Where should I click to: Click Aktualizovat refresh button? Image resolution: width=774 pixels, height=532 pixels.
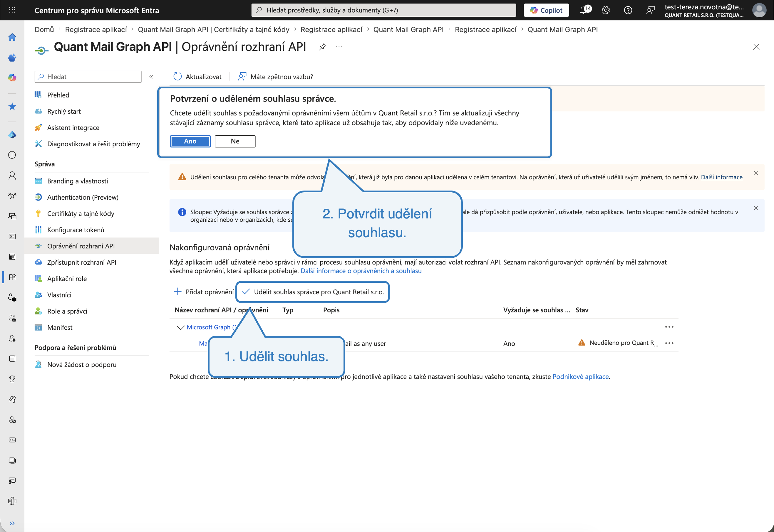pyautogui.click(x=197, y=77)
